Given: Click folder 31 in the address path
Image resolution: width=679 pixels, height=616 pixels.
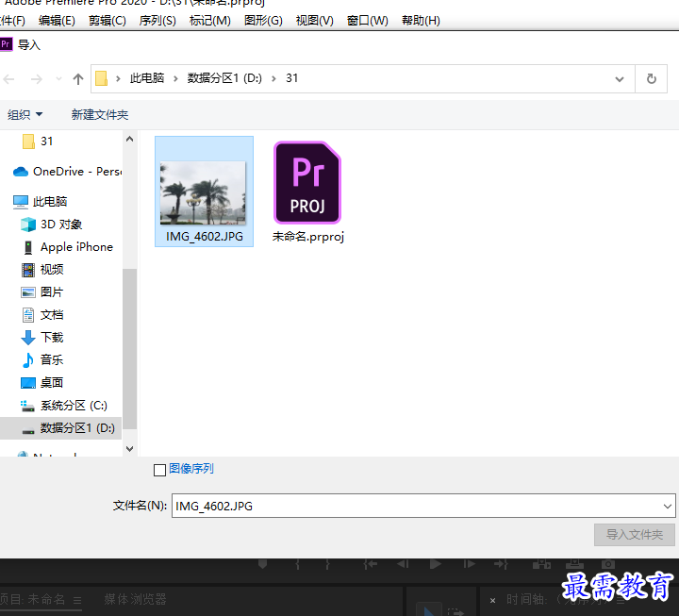Looking at the screenshot, I should (291, 78).
